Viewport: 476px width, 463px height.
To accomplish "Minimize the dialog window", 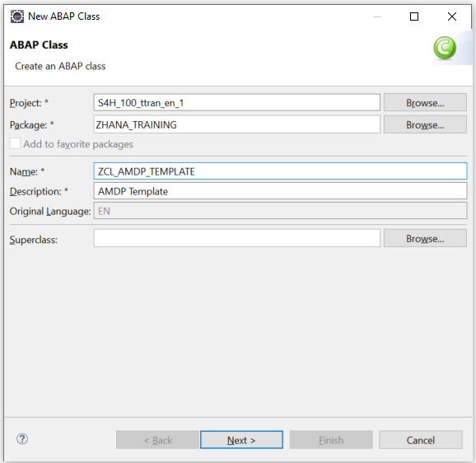I will [x=377, y=16].
